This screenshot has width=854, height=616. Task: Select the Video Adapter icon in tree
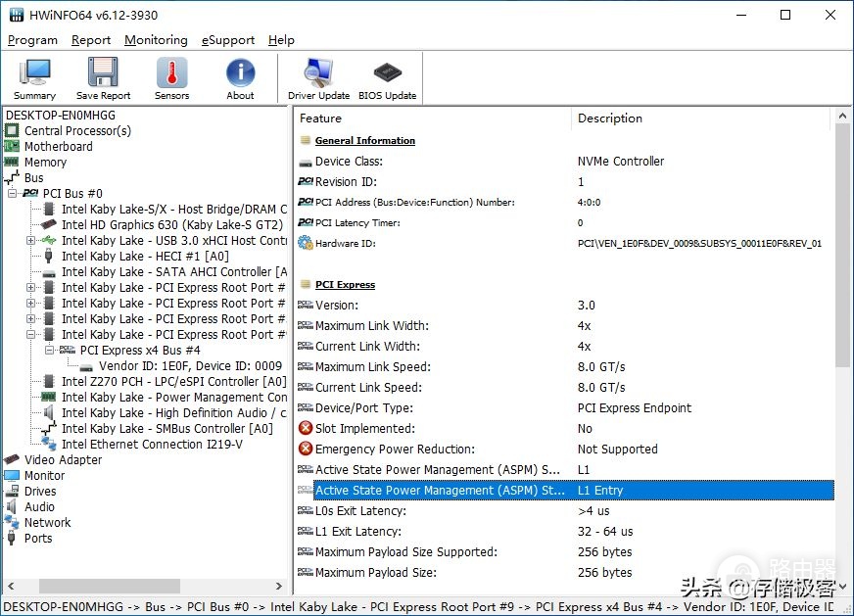click(12, 459)
